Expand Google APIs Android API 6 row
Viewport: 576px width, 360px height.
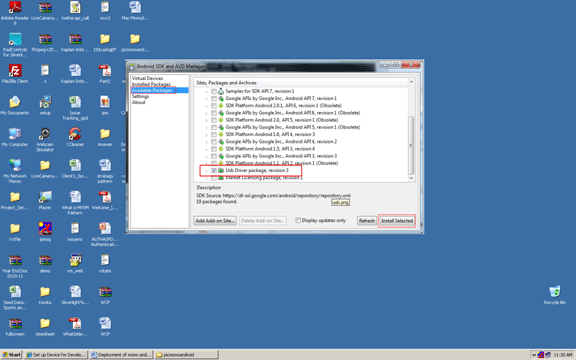click(206, 113)
